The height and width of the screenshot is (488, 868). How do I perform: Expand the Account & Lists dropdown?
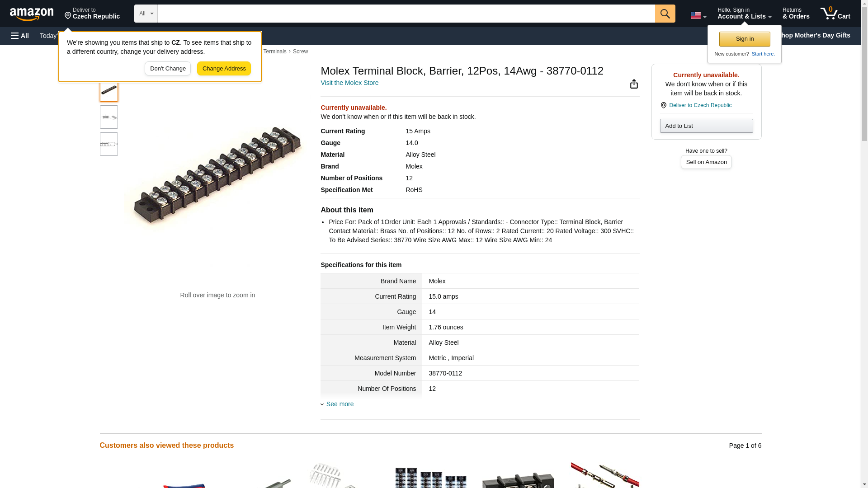coord(744,13)
